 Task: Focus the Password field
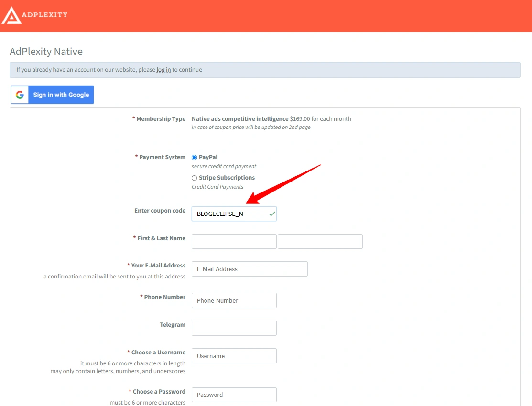coord(234,395)
